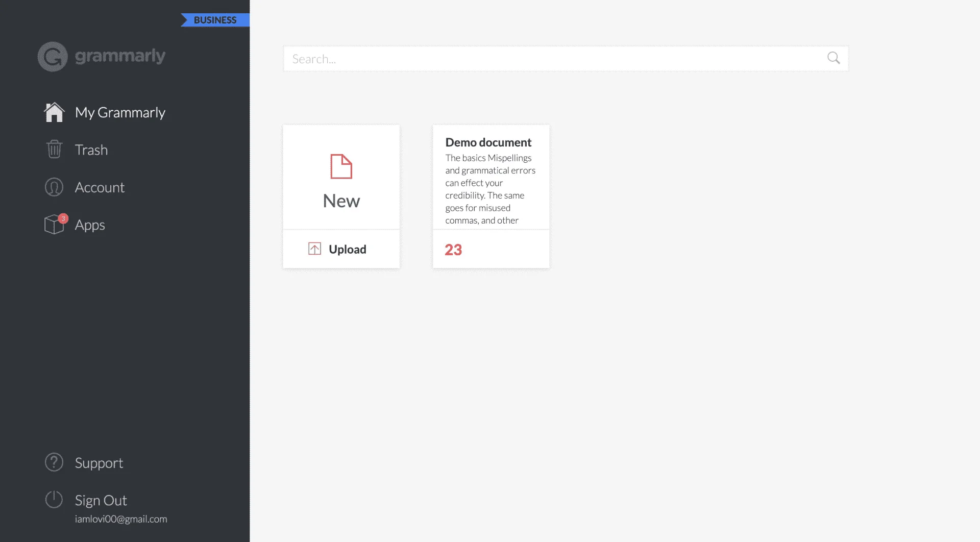Open My Grammarly from the sidebar
980x542 pixels.
click(120, 112)
